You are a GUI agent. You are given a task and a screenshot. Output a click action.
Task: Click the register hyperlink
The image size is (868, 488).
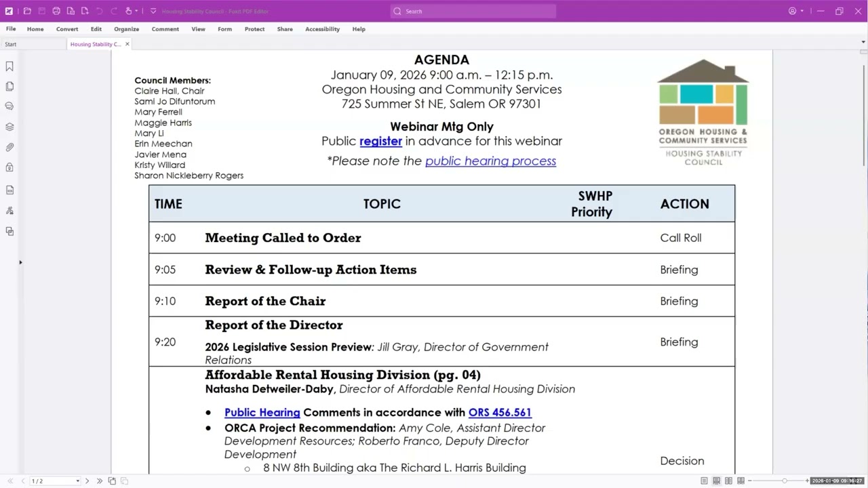[x=380, y=141]
